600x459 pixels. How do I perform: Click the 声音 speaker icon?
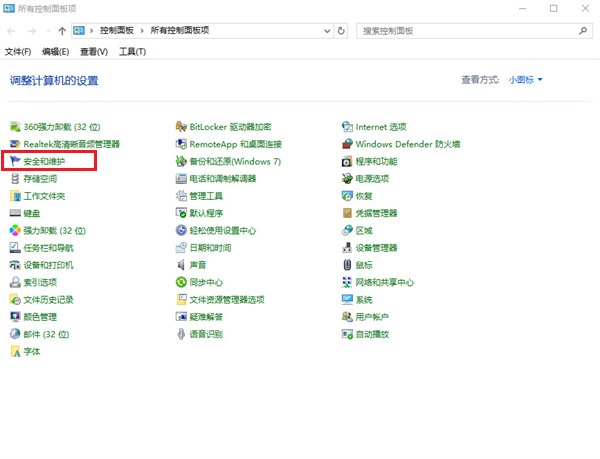[181, 265]
